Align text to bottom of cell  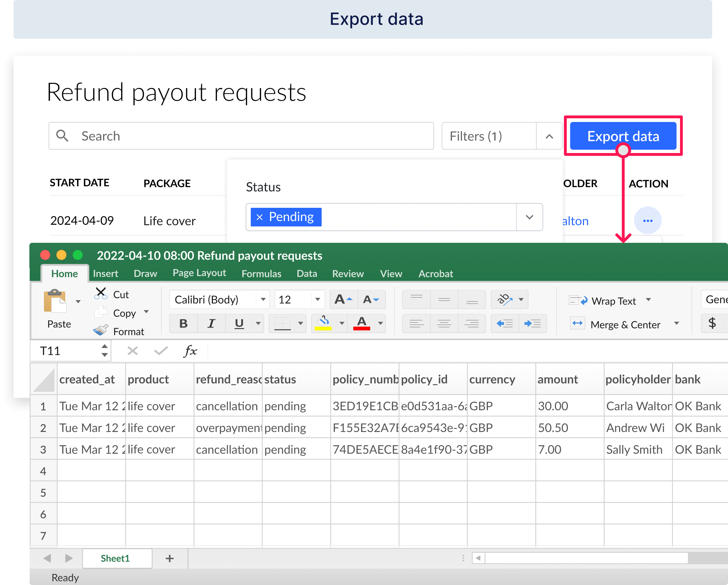(x=472, y=300)
